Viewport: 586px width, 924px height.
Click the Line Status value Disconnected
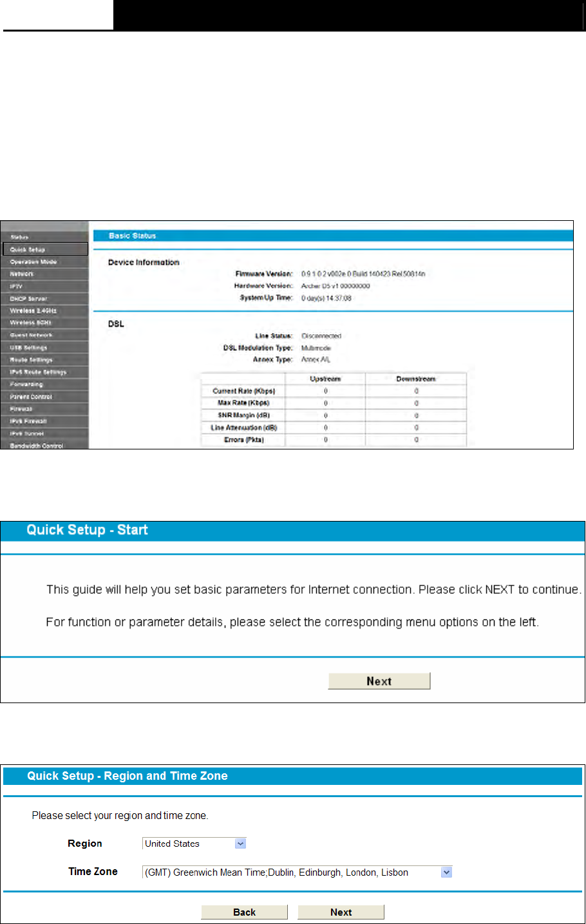pyautogui.click(x=321, y=336)
